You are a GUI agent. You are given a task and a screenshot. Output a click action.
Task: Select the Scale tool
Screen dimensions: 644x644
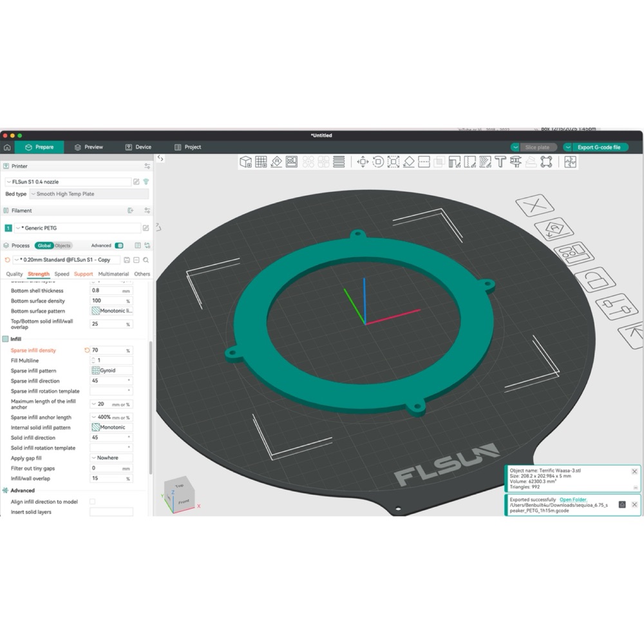[x=393, y=162]
